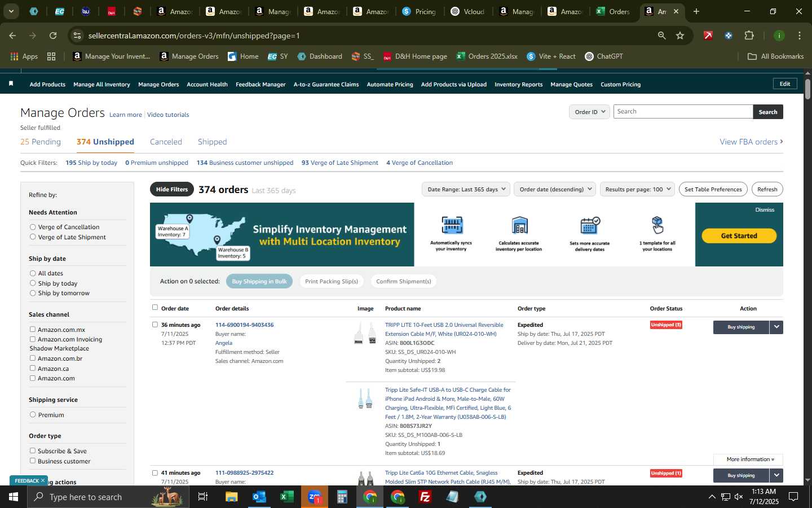Viewport: 812px width, 508px height.
Task: Expand Buy shipping arrow for Angela's order
Action: click(x=776, y=327)
